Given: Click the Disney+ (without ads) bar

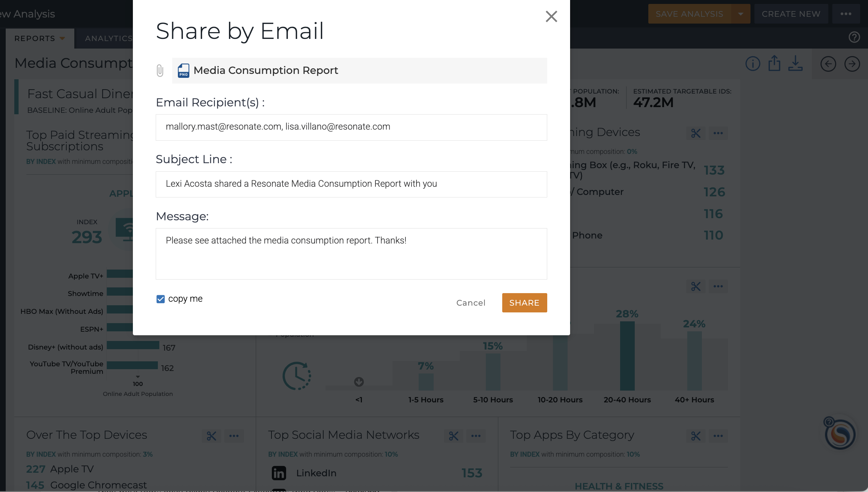Looking at the screenshot, I should (133, 345).
